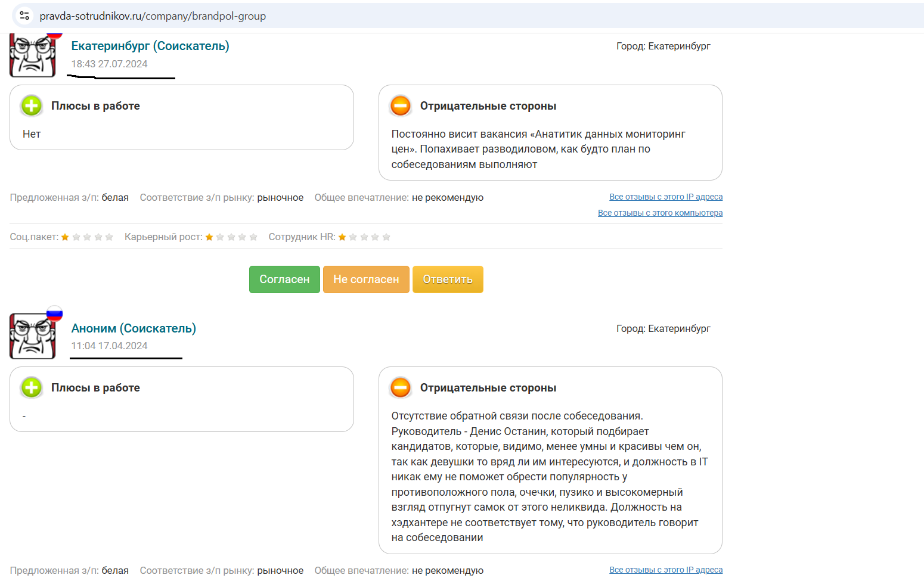924x578 pixels.
Task: Open the Аноним (Соискатель) review title
Action: point(134,328)
